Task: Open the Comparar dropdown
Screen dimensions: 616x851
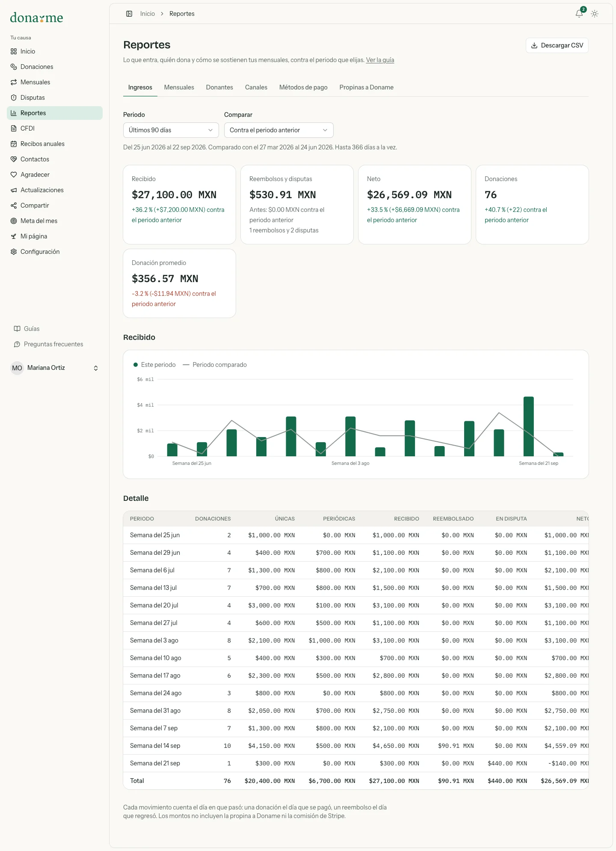Action: point(279,130)
